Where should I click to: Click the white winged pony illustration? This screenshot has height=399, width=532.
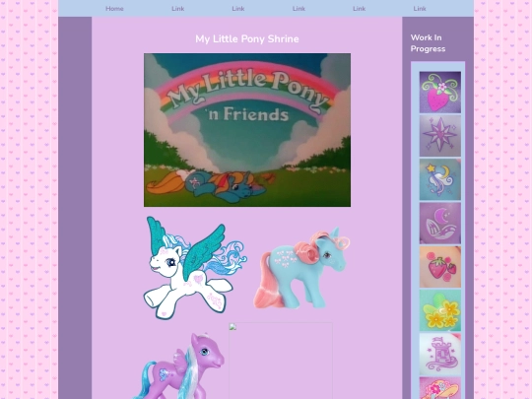click(195, 268)
